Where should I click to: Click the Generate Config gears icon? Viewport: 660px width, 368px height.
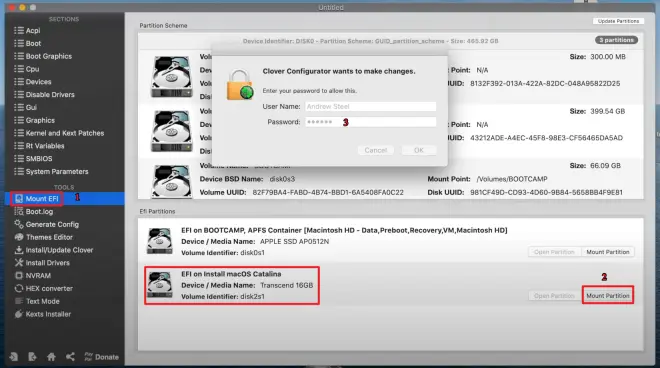(x=19, y=224)
